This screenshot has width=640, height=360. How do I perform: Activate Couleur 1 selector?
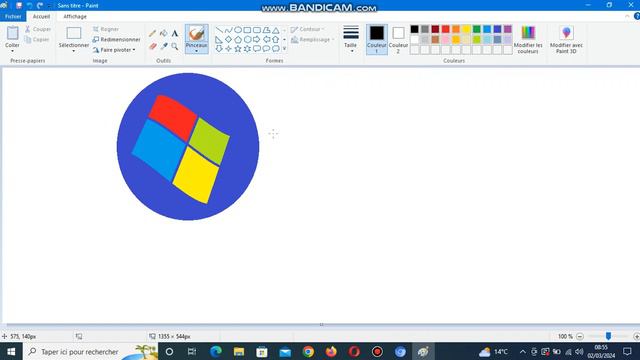[x=377, y=39]
